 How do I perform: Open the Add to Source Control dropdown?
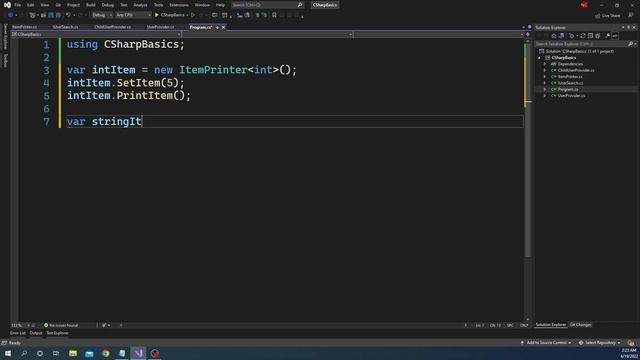coord(545,343)
